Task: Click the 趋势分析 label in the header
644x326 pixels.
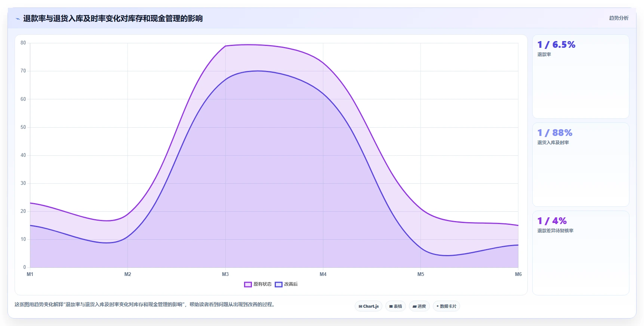Action: (619, 18)
